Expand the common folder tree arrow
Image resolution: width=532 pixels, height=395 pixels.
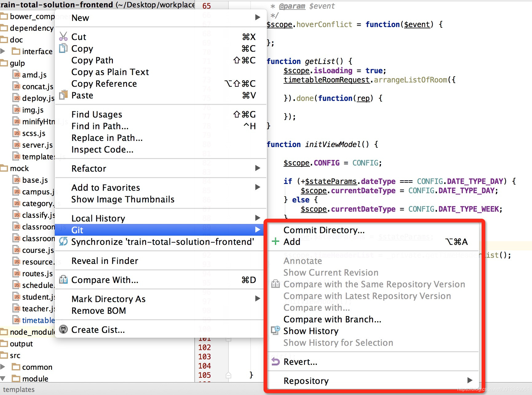point(3,367)
